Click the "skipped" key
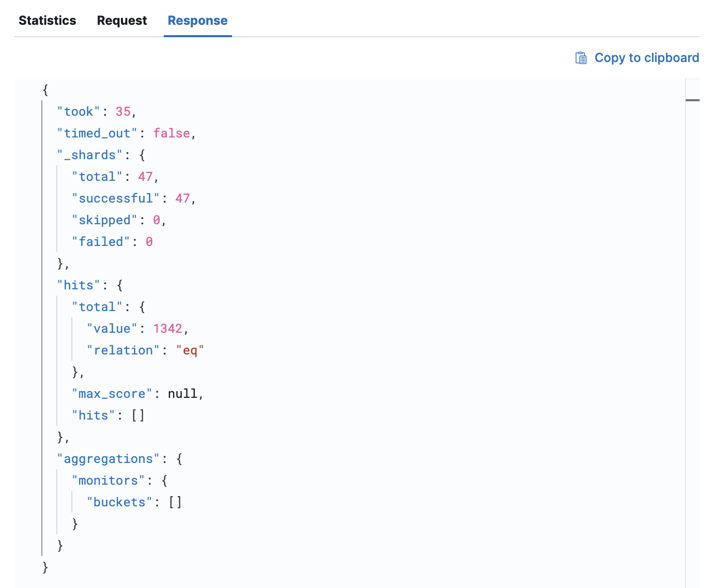Viewport: 711px width, 588px height. coord(104,220)
